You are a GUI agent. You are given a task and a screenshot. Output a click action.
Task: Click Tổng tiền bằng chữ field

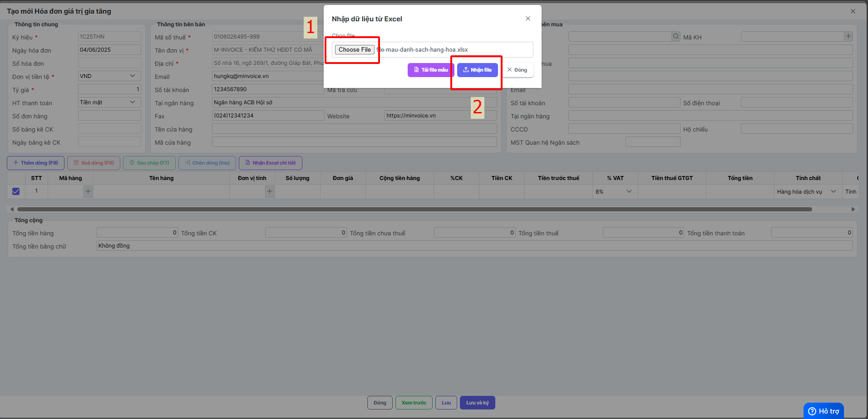[475, 245]
